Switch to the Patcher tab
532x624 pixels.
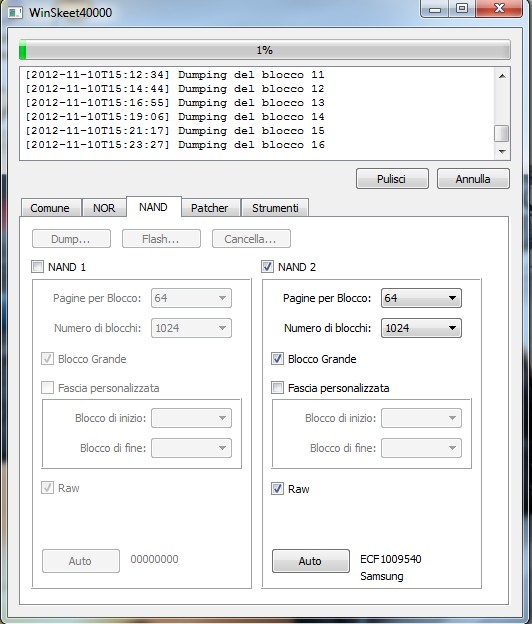pos(210,208)
